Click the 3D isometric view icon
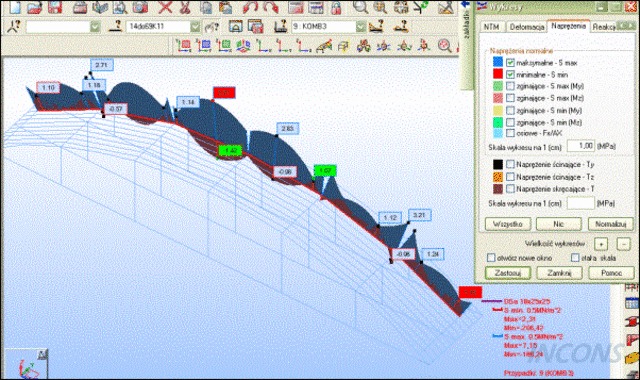 coord(244,46)
